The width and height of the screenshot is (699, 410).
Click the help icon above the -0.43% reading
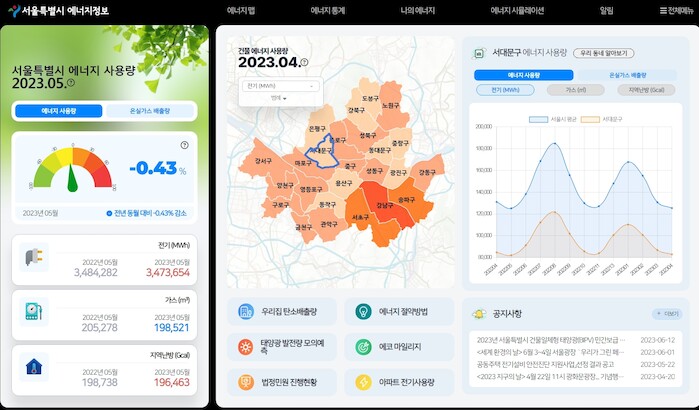(x=184, y=145)
